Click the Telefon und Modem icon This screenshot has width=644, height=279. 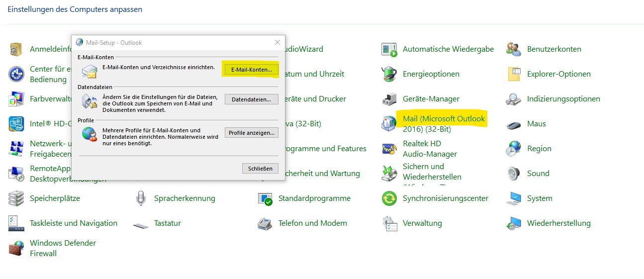265,223
